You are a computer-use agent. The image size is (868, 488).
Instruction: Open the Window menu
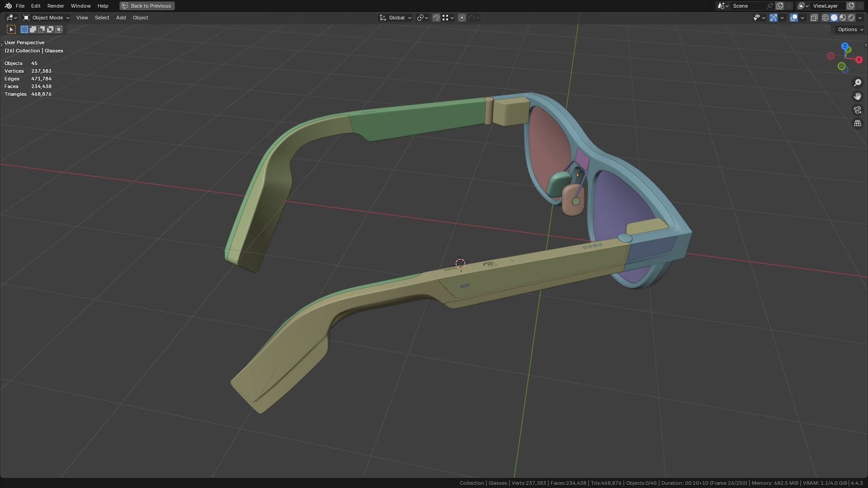pyautogui.click(x=80, y=6)
